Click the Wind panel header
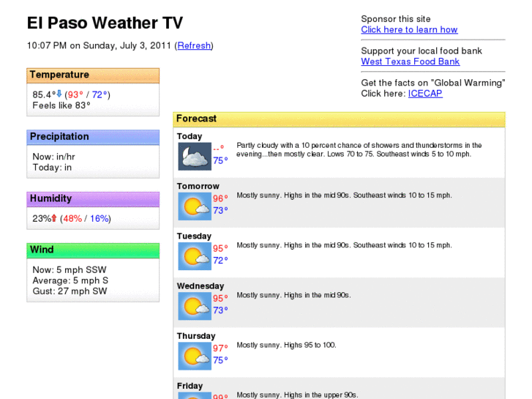Viewport: 532px width, 399px height. (x=93, y=250)
